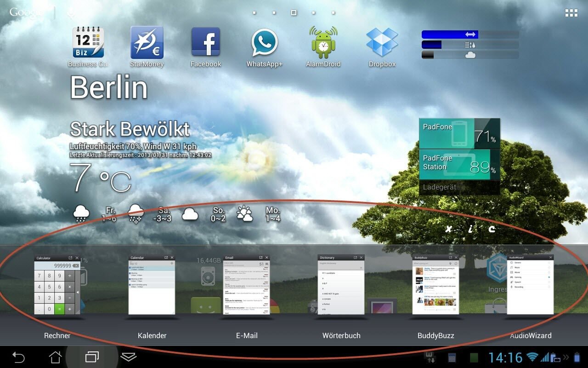This screenshot has width=588, height=368.
Task: Tap the Berlin city name in the weather widget
Action: coord(109,87)
